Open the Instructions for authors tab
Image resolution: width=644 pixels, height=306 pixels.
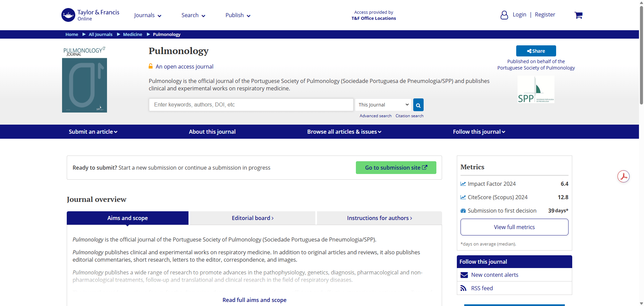[x=379, y=218]
